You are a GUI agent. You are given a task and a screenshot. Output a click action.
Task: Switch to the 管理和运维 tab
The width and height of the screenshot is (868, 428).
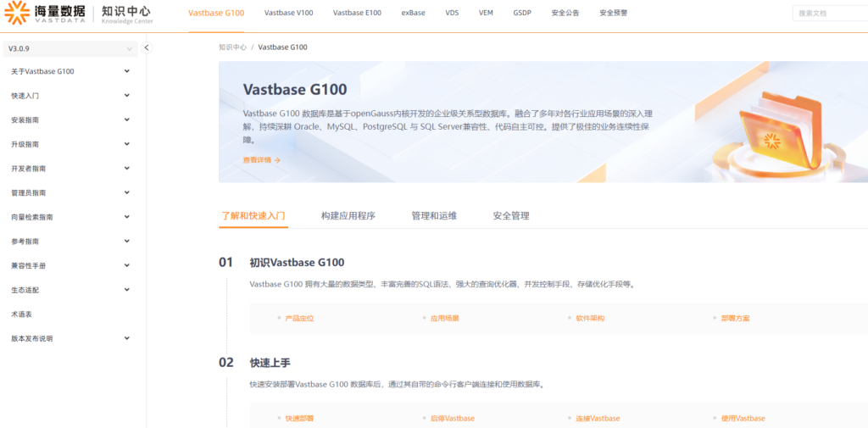pos(434,216)
